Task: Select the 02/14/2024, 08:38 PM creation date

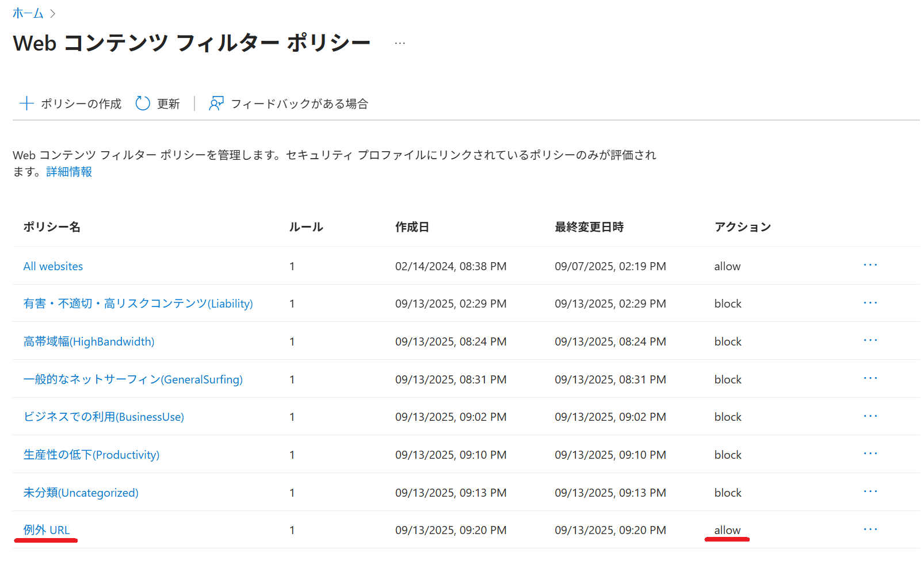Action: click(x=451, y=266)
